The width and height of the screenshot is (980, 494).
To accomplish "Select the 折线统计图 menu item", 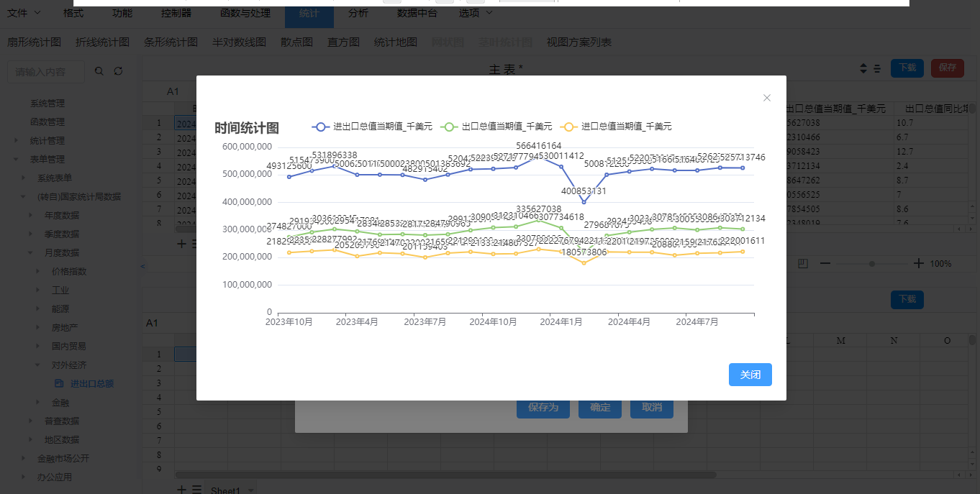I will (x=102, y=42).
